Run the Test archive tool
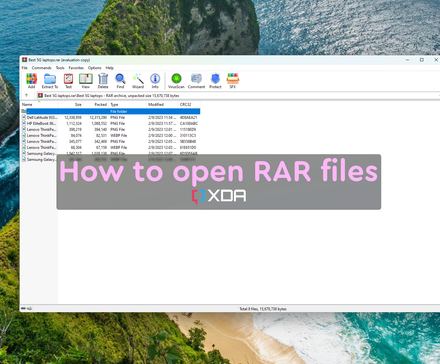 pos(68,81)
